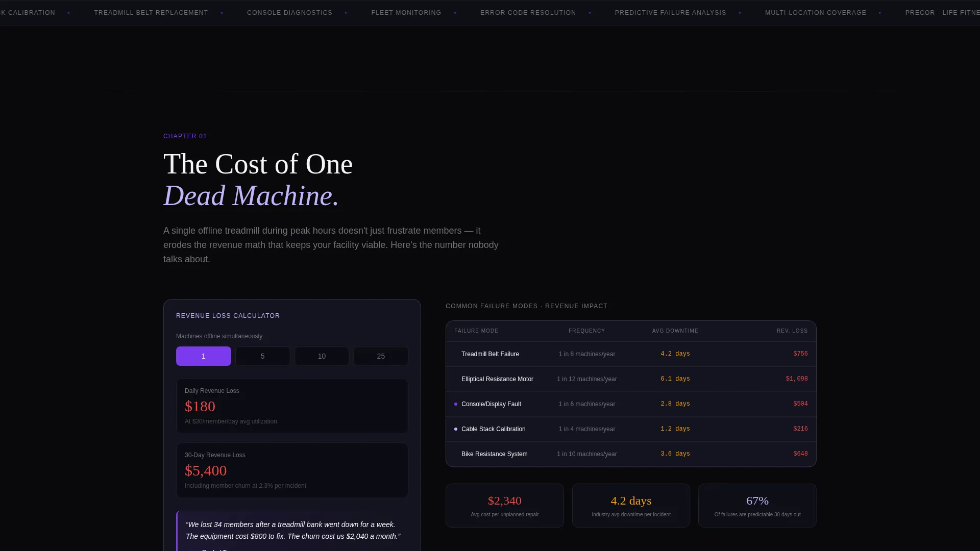Click PREDICTIVE FAILURE ANALYSIS in the ticker
Screen dimensions: 980x551
670,13
